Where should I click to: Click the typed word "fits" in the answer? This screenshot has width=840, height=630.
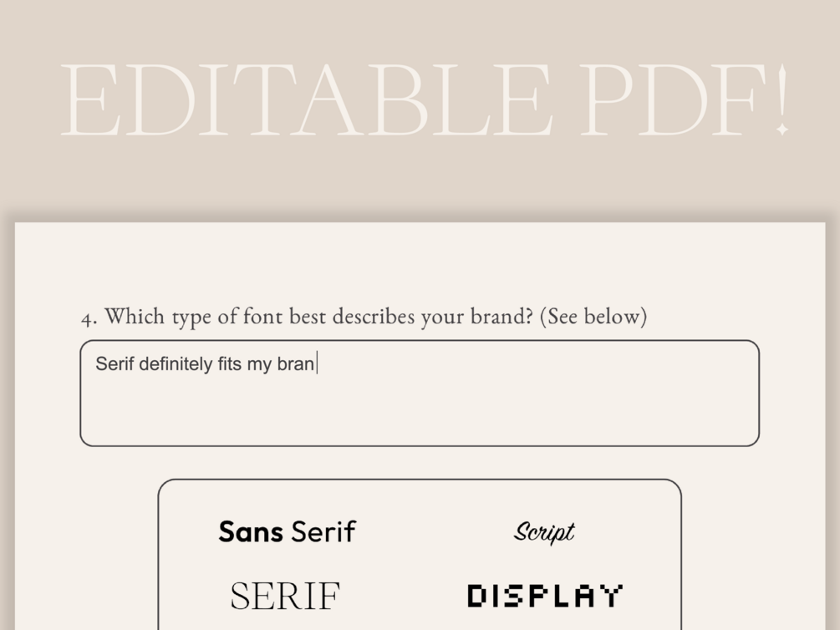coord(228,364)
